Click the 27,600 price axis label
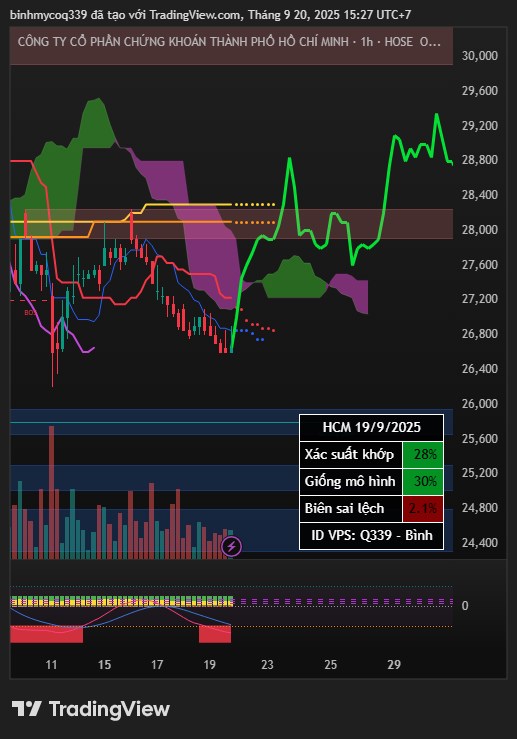This screenshot has width=517, height=739. 479,264
